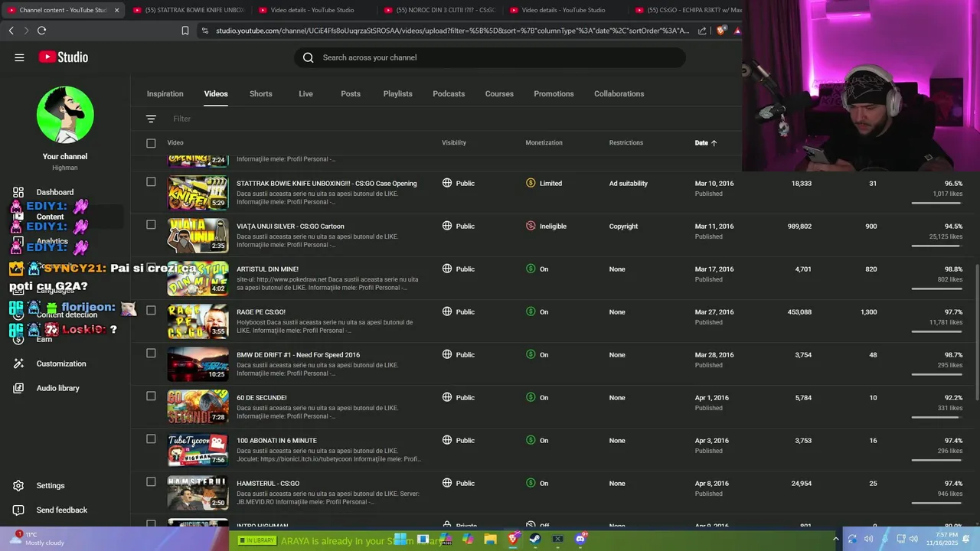Open File Explorer from the taskbar
Image resolution: width=980 pixels, height=551 pixels.
tap(490, 539)
